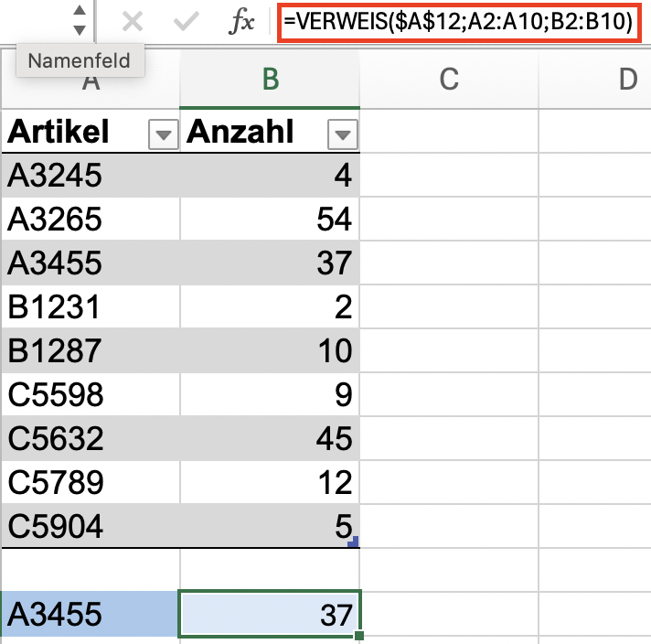Open the Anzahl filter dropdown
The width and height of the screenshot is (651, 644).
coord(343,134)
